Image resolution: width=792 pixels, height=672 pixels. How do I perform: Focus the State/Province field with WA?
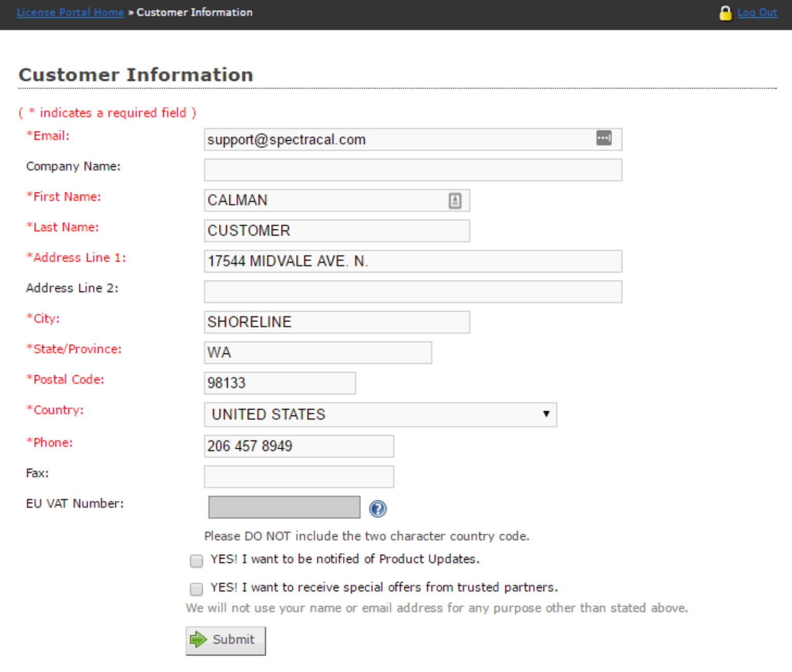click(x=318, y=353)
